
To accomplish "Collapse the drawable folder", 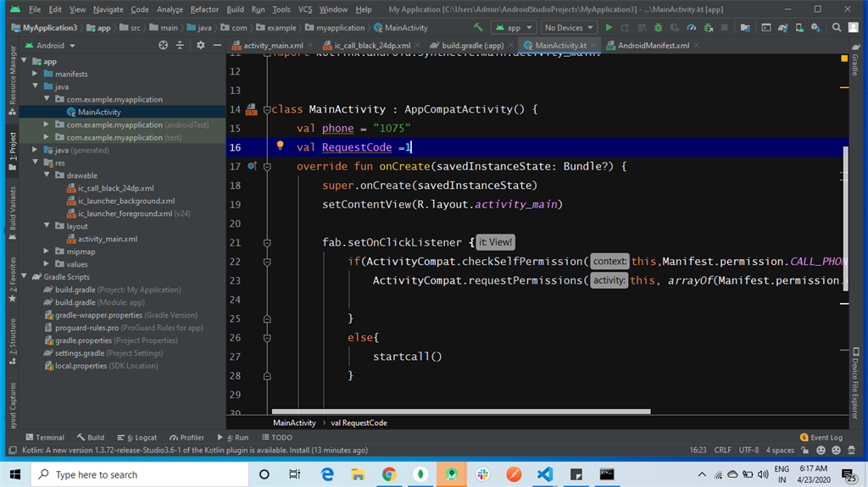I will tap(47, 175).
